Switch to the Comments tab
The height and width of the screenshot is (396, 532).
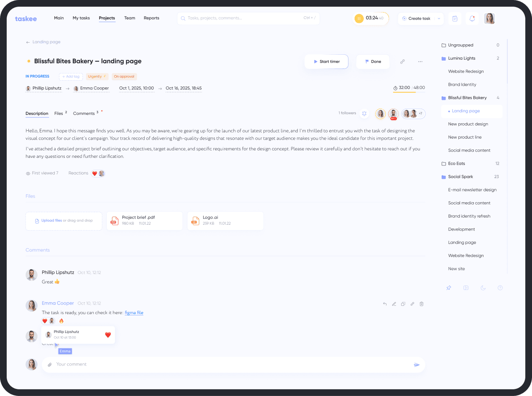pyautogui.click(x=84, y=113)
